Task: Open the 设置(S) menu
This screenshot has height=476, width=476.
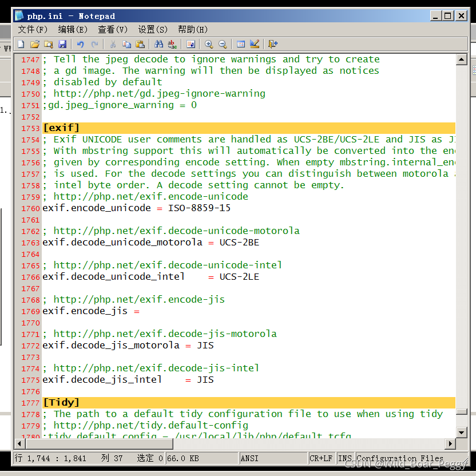Action: (x=153, y=29)
